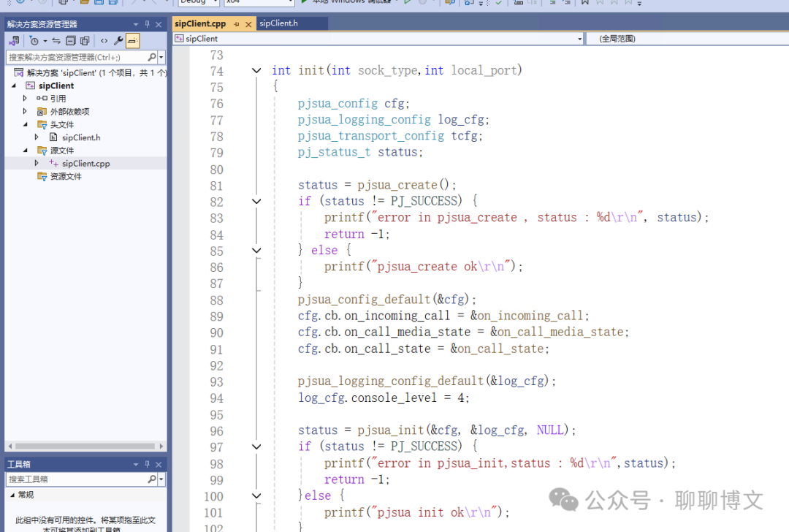Click Collapse All in Solution Explorer toolbar
This screenshot has height=532, width=789.
pyautogui.click(x=70, y=41)
